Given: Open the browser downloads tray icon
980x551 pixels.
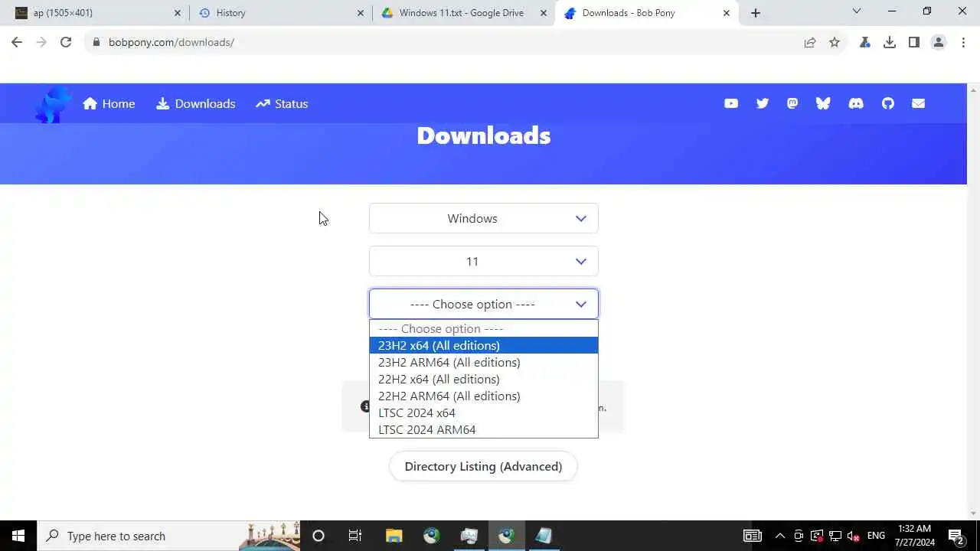Looking at the screenshot, I should [x=890, y=42].
